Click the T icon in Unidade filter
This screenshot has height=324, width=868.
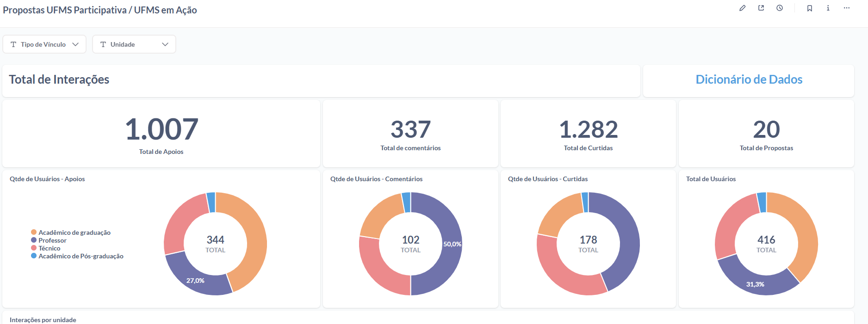click(x=103, y=44)
